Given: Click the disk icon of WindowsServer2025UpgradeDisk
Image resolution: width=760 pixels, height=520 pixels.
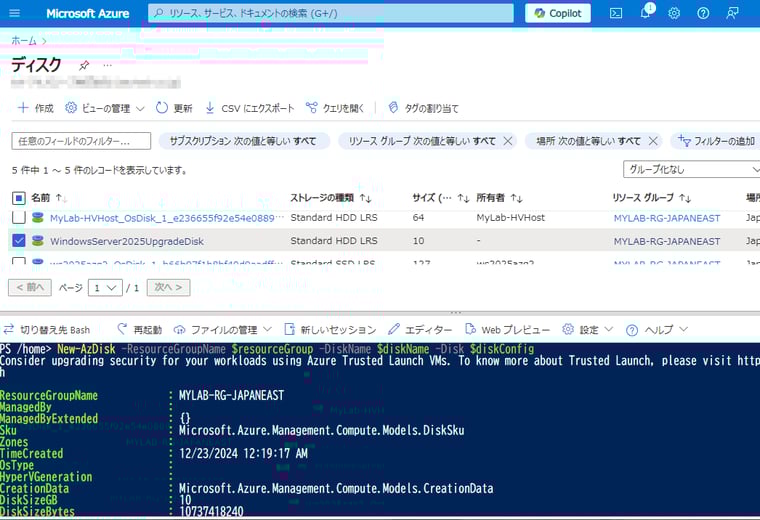Looking at the screenshot, I should (38, 240).
